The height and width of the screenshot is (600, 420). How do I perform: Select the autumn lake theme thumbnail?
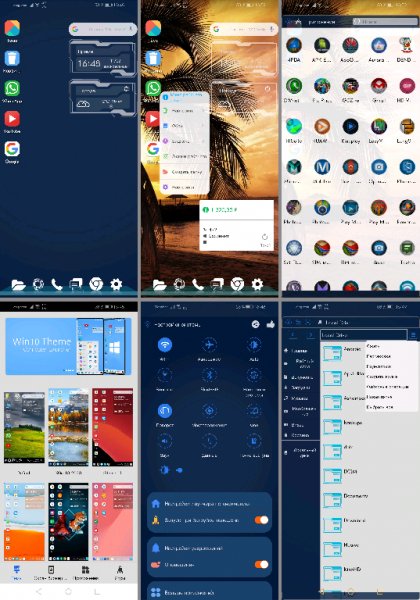coord(68,427)
